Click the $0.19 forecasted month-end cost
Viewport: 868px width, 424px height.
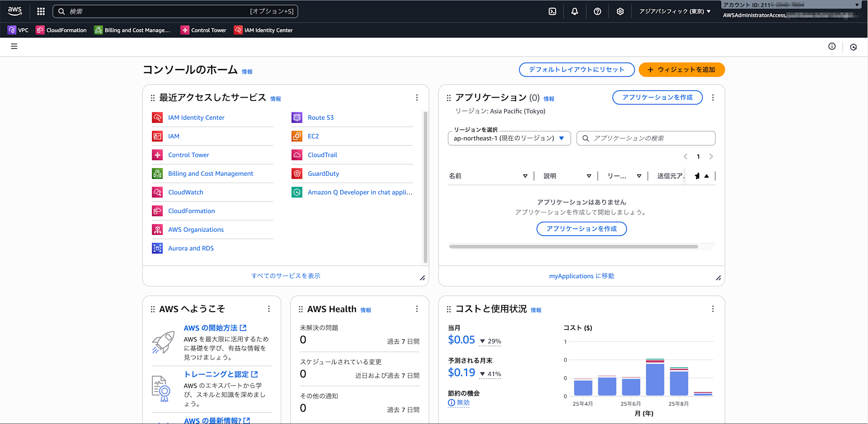pos(461,373)
